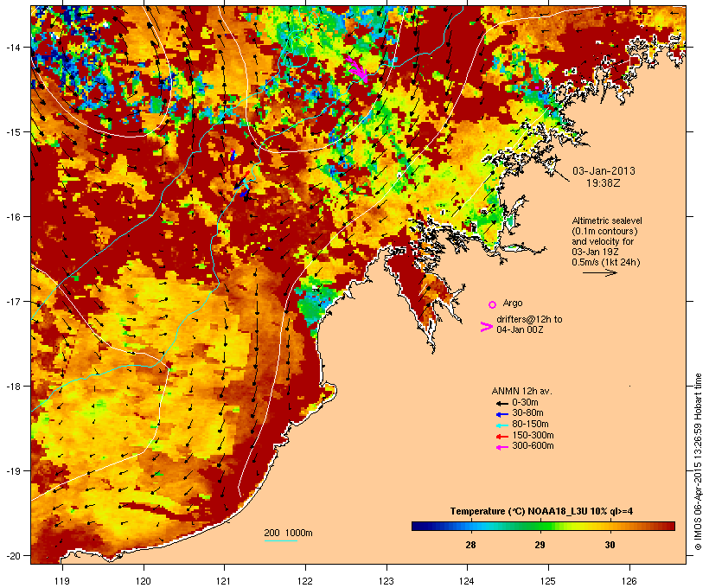Click the 19:38Z time label

click(604, 183)
